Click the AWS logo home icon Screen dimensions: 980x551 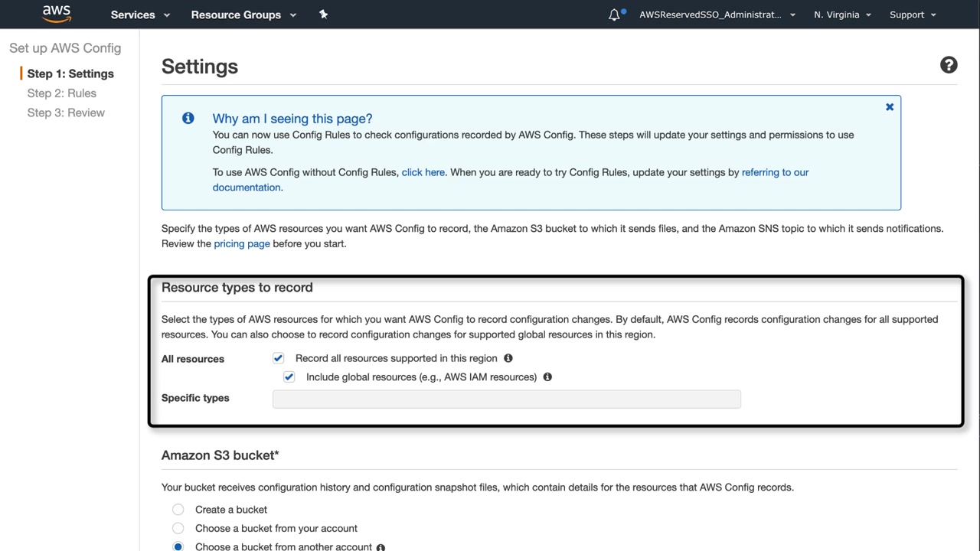(56, 14)
